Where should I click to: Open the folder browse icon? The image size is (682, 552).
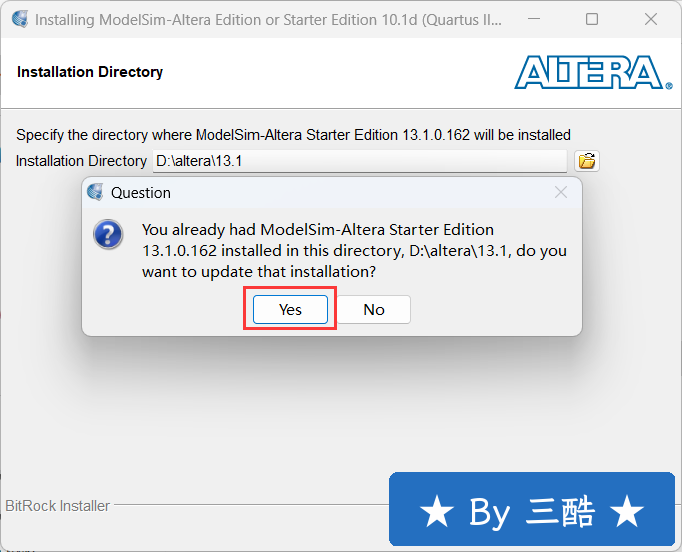point(587,161)
